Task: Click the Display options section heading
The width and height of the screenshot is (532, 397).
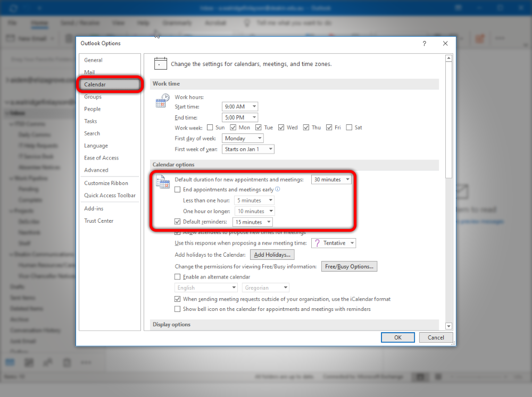Action: 171,324
